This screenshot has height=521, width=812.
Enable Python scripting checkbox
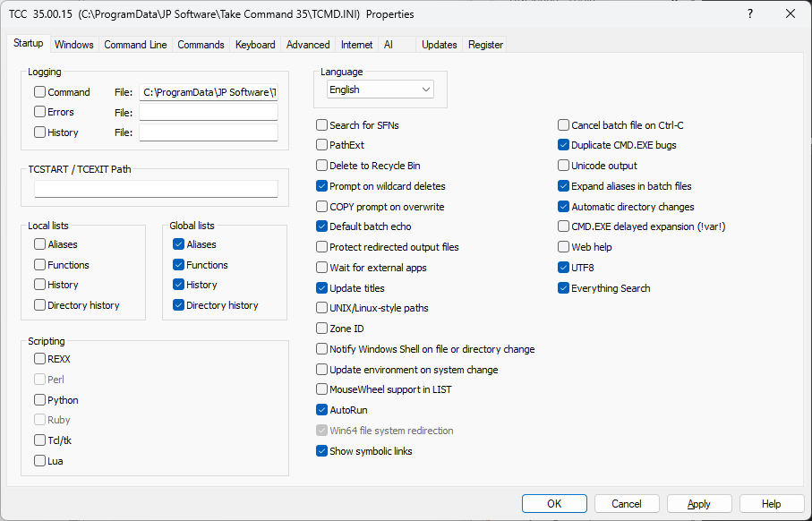coord(40,400)
